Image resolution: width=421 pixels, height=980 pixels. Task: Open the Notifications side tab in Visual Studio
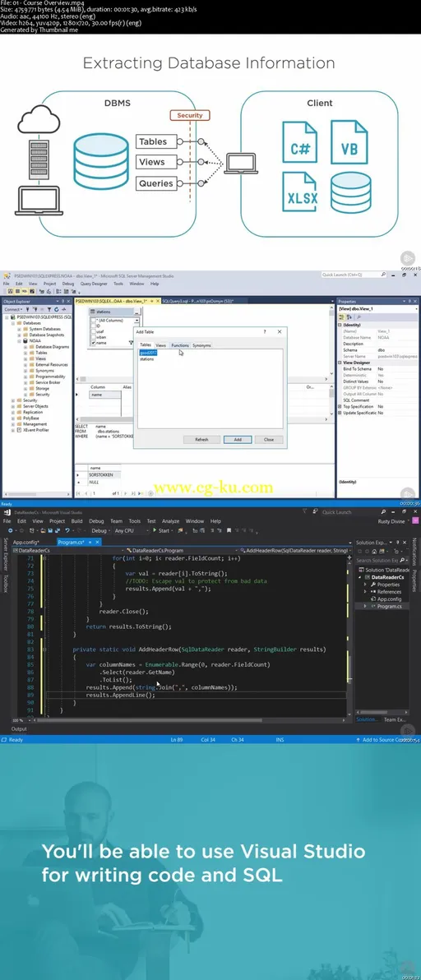414,551
